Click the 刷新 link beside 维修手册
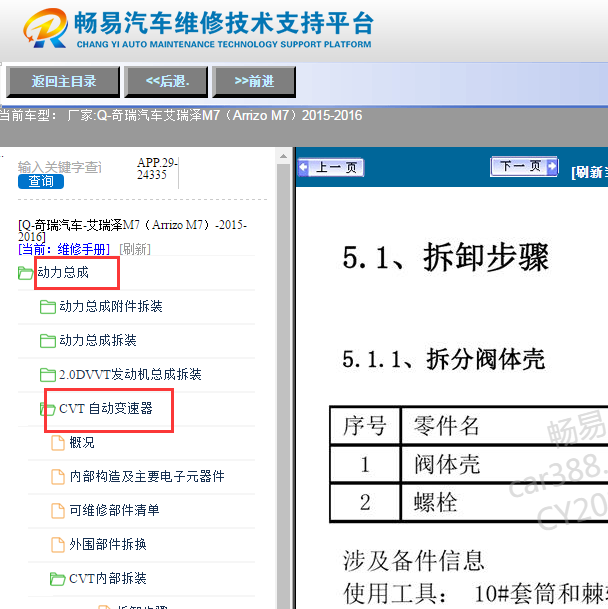 135,249
